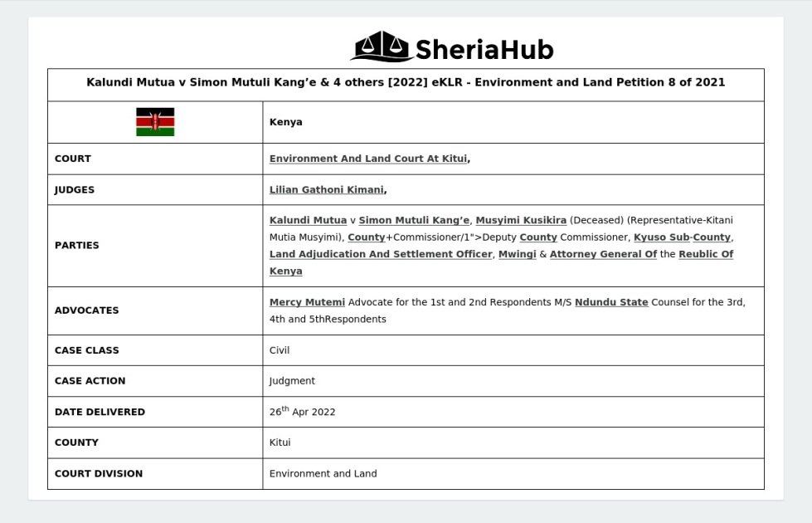Click the DATE DELIVERED row label
This screenshot has height=523, width=812.
coord(100,412)
